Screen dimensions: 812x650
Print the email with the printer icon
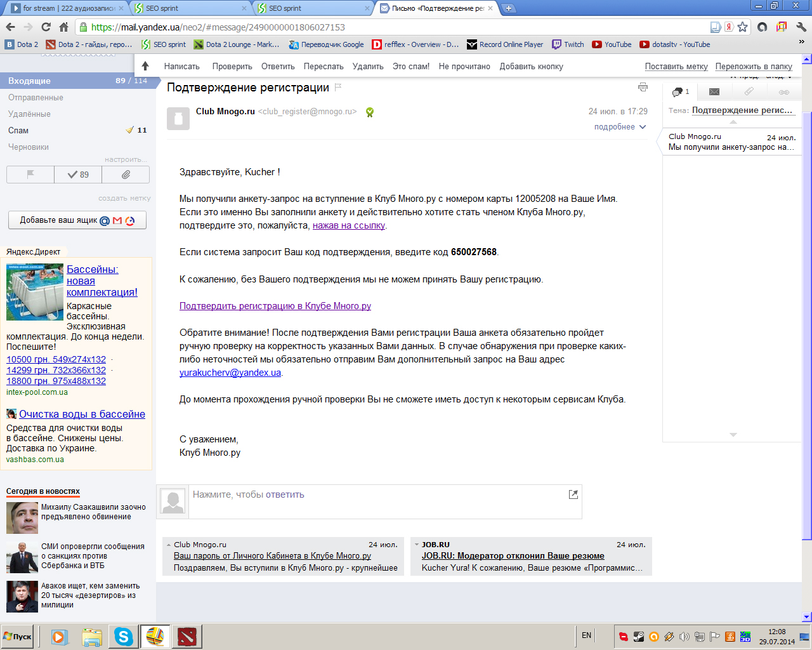tap(643, 87)
